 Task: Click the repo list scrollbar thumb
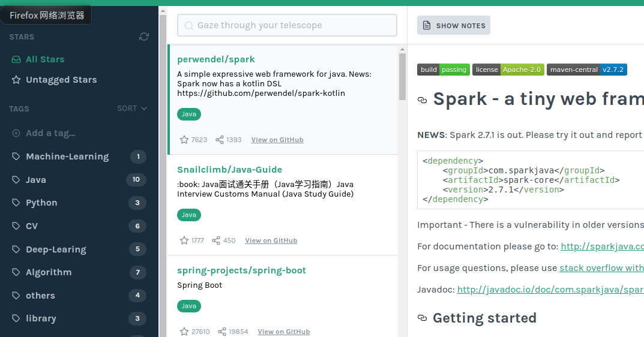(403, 77)
